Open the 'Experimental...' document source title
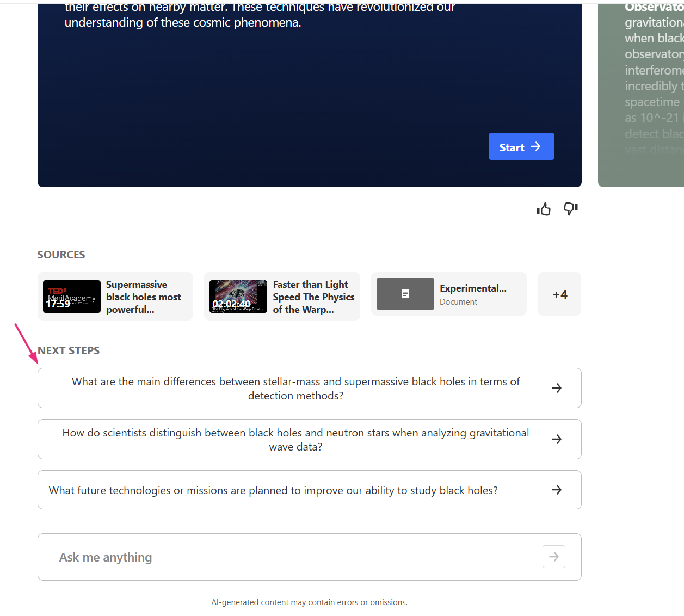 pyautogui.click(x=473, y=288)
